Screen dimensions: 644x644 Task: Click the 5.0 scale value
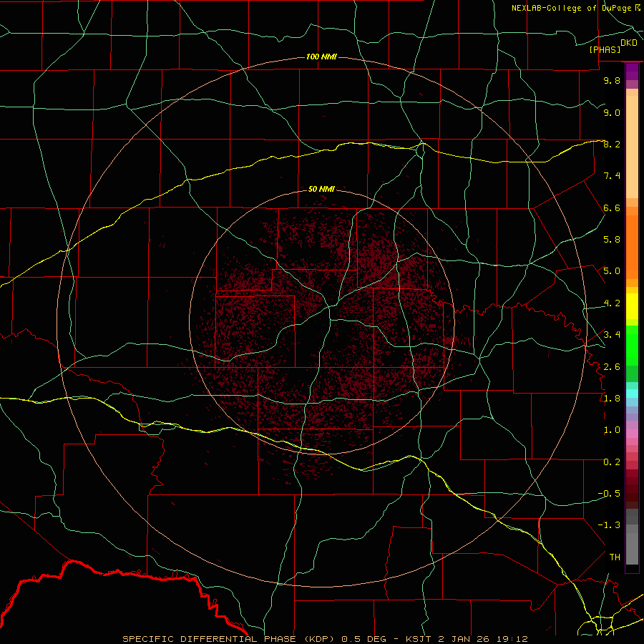[612, 271]
